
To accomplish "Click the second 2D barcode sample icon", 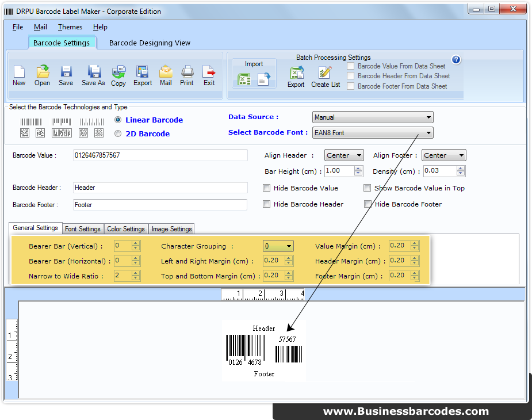I will point(40,133).
